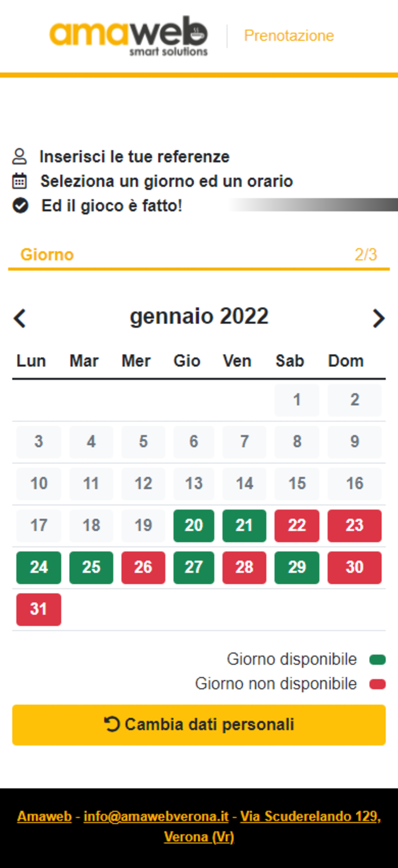398x868 pixels.
Task: Click the Giorno step header
Action: coord(47,255)
